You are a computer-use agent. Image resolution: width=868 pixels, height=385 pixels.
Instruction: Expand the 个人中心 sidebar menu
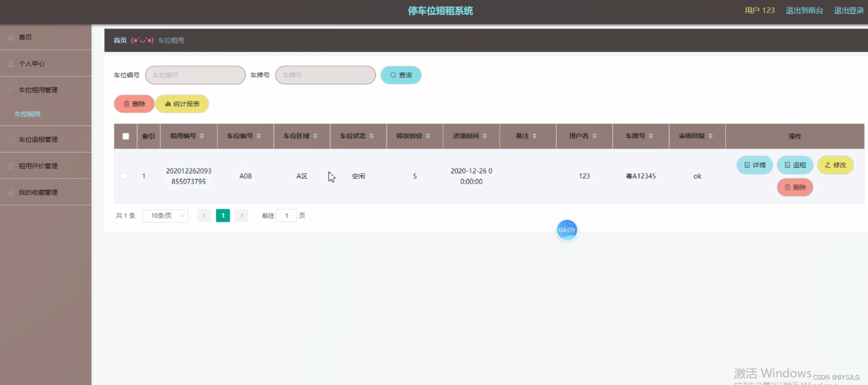pyautogui.click(x=46, y=63)
